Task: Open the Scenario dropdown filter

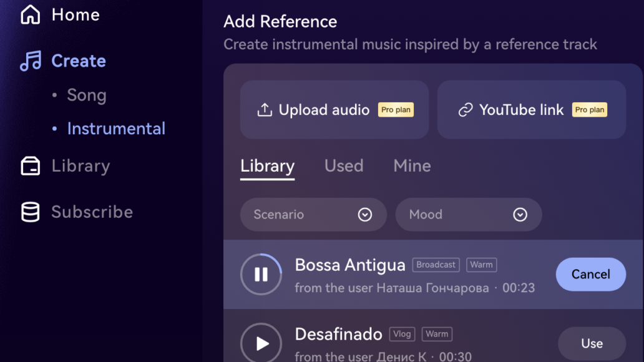Action: 313,215
